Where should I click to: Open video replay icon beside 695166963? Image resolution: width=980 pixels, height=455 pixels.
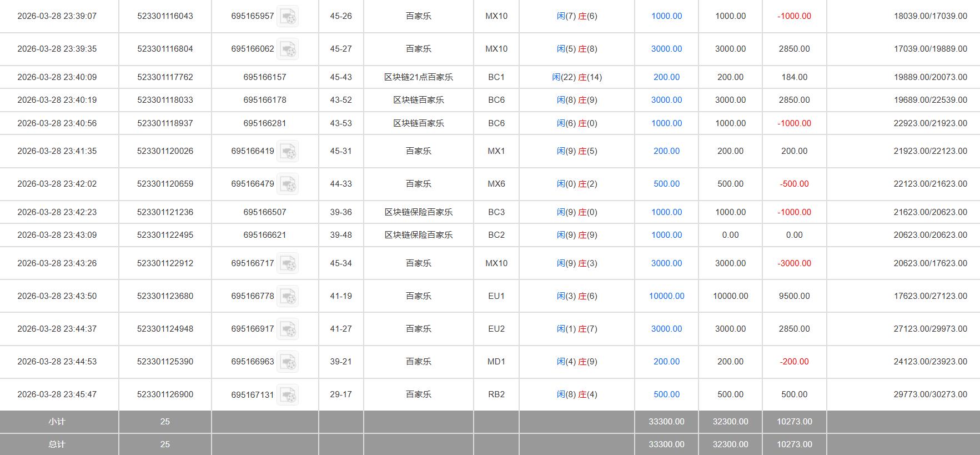[x=288, y=362]
